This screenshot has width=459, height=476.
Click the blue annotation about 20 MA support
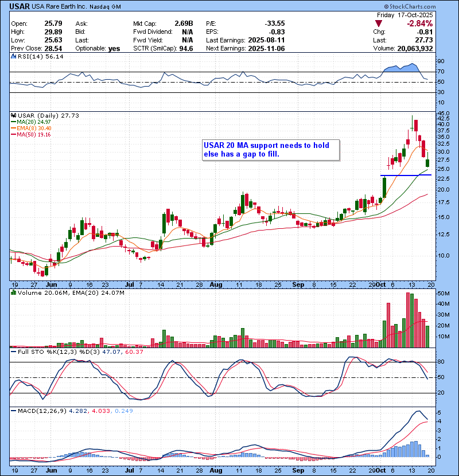(x=271, y=150)
